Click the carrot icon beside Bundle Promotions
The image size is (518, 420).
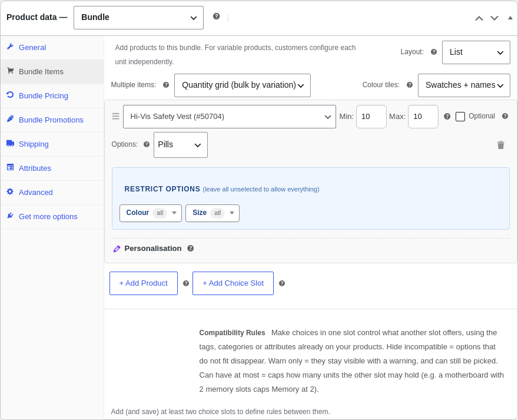point(10,119)
